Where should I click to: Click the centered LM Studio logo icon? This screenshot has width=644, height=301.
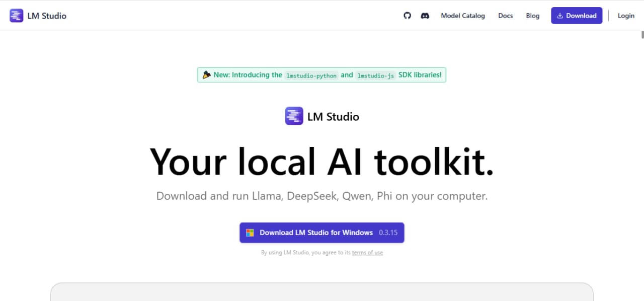click(294, 116)
